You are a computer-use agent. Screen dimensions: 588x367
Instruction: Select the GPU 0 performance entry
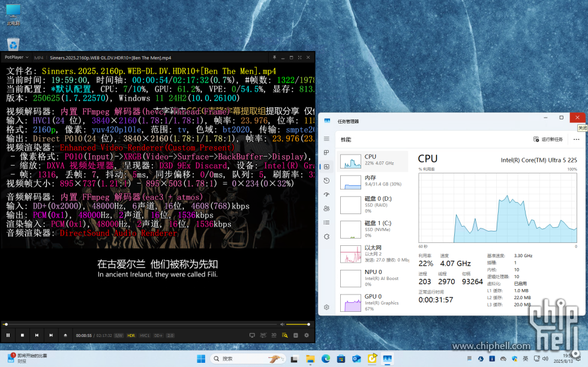[373, 302]
